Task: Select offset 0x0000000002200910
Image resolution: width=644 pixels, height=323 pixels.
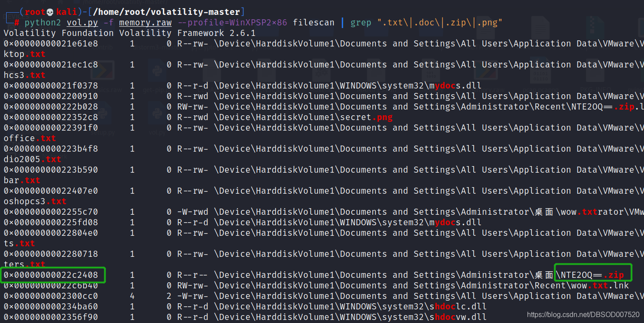Action: [51, 96]
